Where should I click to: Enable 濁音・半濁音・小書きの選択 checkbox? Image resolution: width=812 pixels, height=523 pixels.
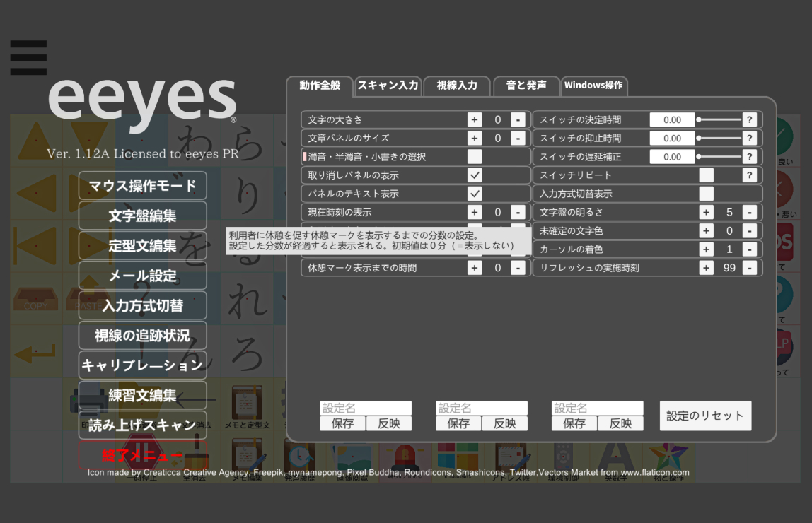pyautogui.click(x=475, y=157)
